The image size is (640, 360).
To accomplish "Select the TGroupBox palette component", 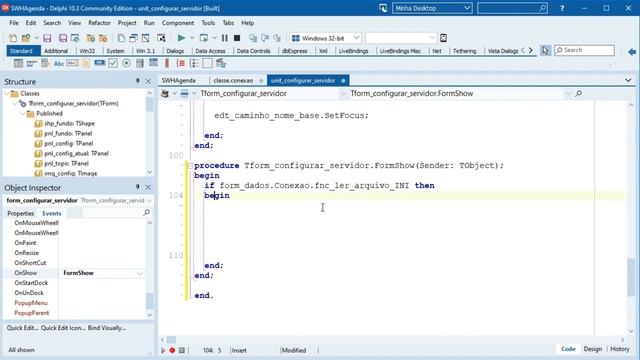I will pos(181,63).
